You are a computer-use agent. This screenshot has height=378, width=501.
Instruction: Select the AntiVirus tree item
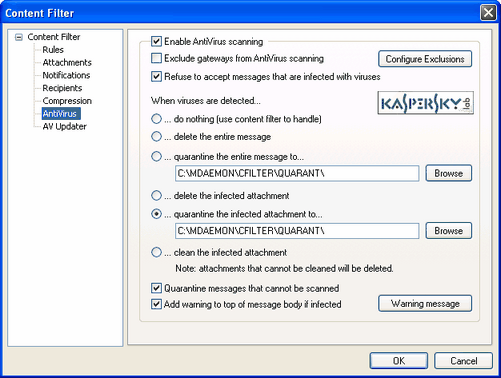tap(61, 114)
